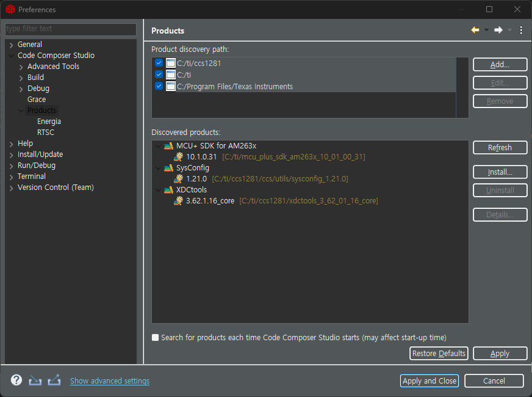532x397 pixels.
Task: Expand the Install/Update category
Action: pos(11,155)
